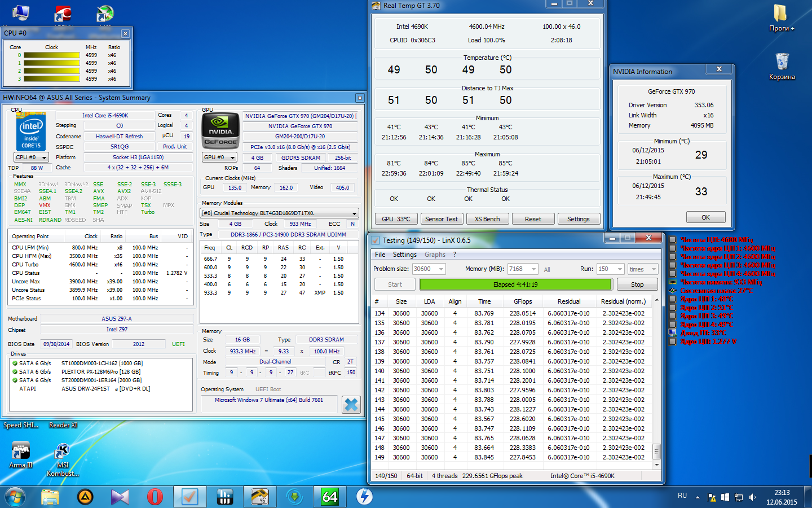
Task: Click the XS Bench button
Action: coord(487,219)
